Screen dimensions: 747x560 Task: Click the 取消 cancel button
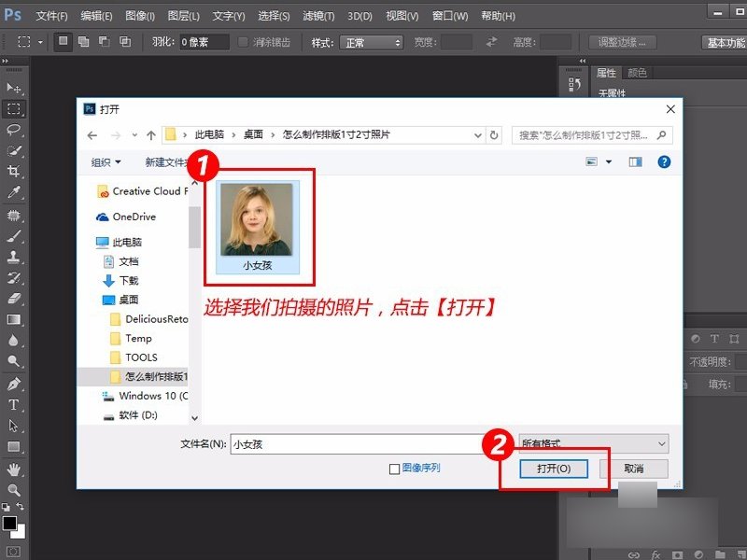click(633, 469)
